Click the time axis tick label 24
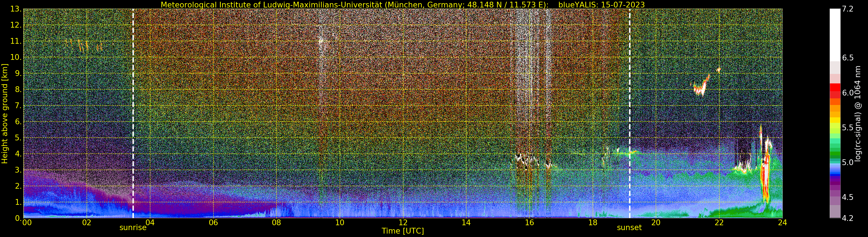The width and height of the screenshot is (868, 237). click(782, 222)
